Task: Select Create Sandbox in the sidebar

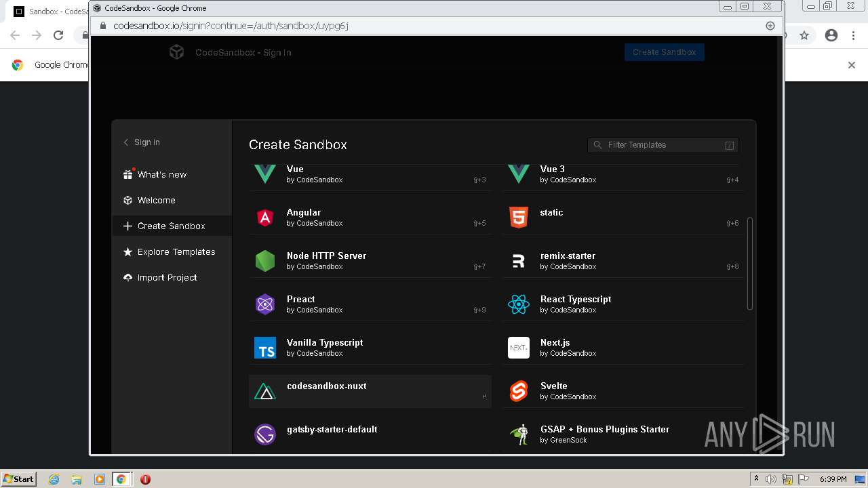Action: [x=172, y=226]
